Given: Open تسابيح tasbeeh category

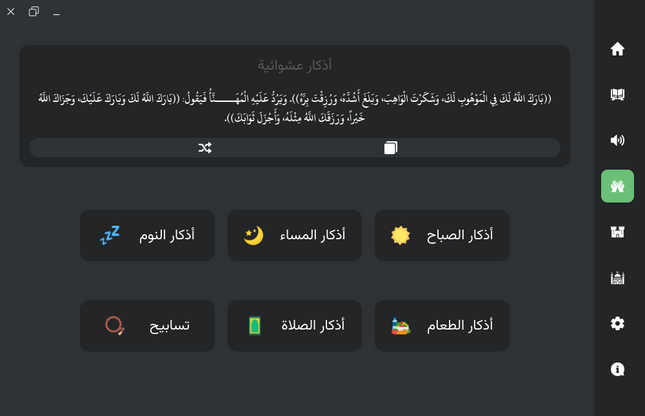Looking at the screenshot, I should coord(147,325).
